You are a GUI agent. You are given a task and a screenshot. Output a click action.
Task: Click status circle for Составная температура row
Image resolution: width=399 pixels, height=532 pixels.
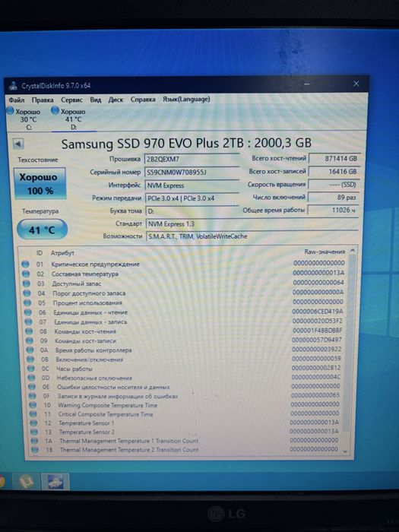(x=26, y=274)
